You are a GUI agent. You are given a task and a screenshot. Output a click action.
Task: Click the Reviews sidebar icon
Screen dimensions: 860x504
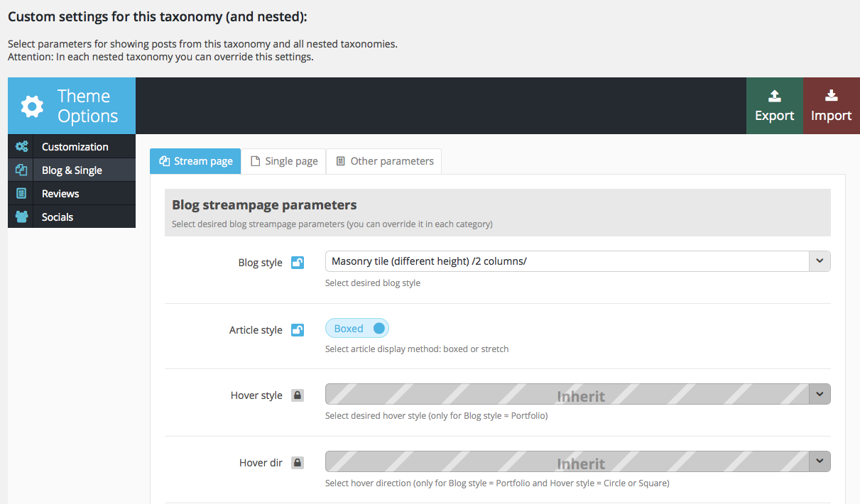tap(22, 194)
